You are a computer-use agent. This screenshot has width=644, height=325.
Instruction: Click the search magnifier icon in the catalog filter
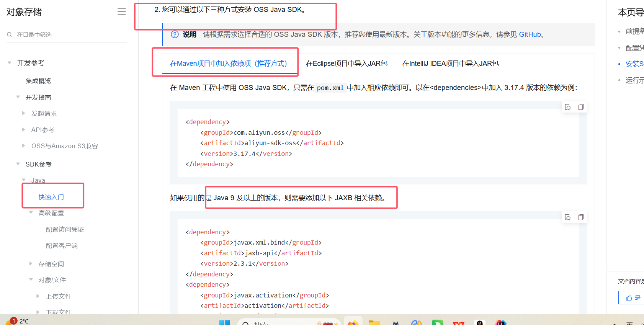pos(10,34)
